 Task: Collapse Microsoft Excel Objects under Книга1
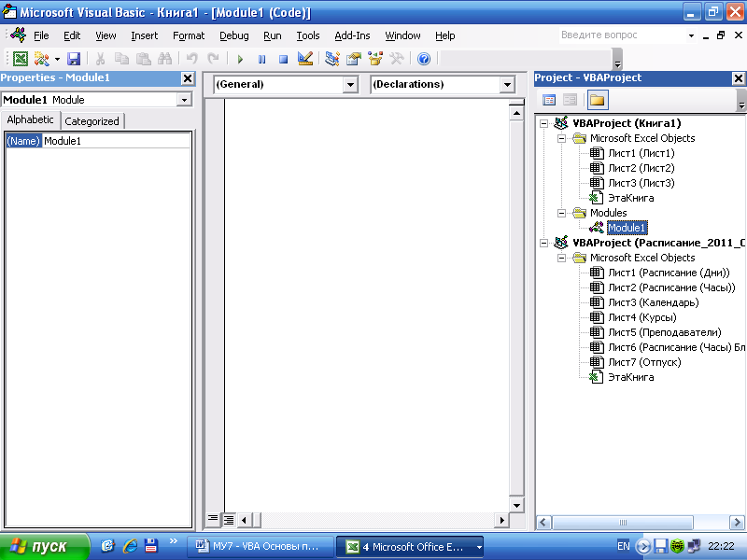tap(562, 138)
